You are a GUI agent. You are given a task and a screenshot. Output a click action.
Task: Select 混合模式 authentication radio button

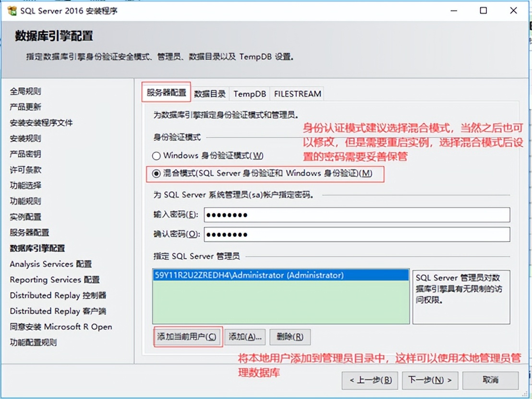point(156,174)
